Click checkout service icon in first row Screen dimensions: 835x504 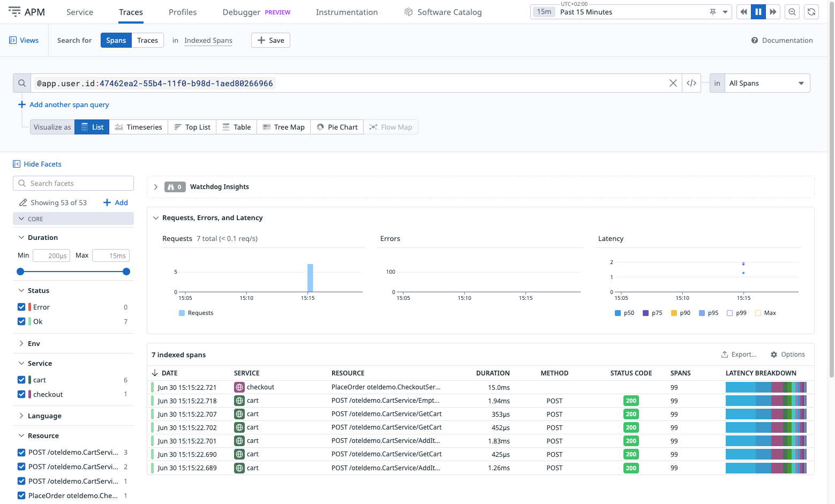click(x=239, y=387)
